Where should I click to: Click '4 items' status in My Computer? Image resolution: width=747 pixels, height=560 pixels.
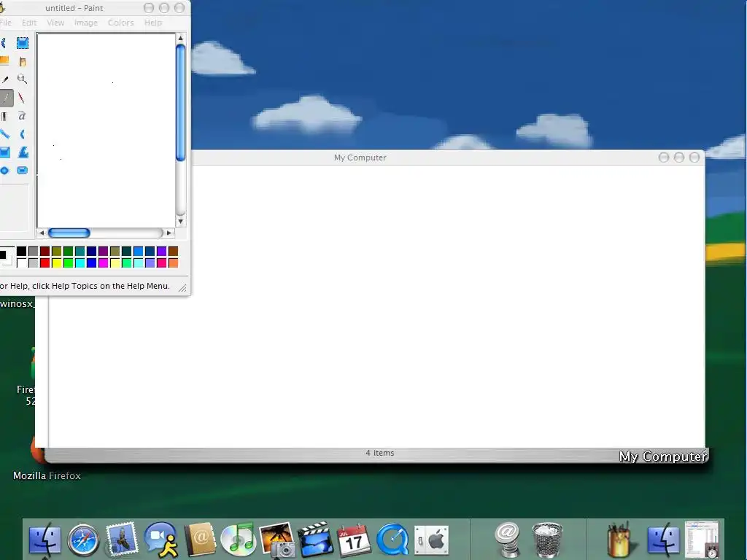379,453
